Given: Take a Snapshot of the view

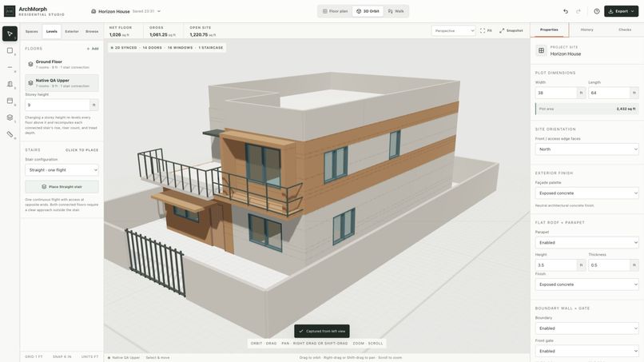Looking at the screenshot, I should pyautogui.click(x=511, y=31).
